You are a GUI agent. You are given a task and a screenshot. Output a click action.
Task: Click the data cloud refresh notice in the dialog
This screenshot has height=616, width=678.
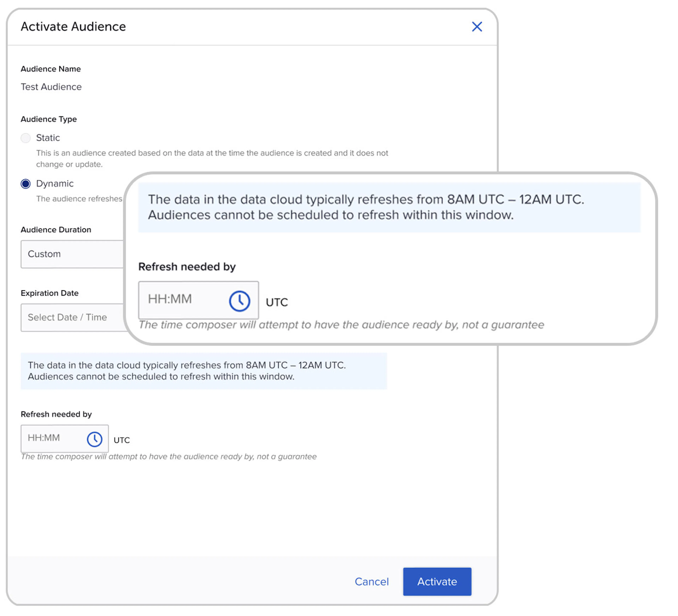[x=204, y=371]
